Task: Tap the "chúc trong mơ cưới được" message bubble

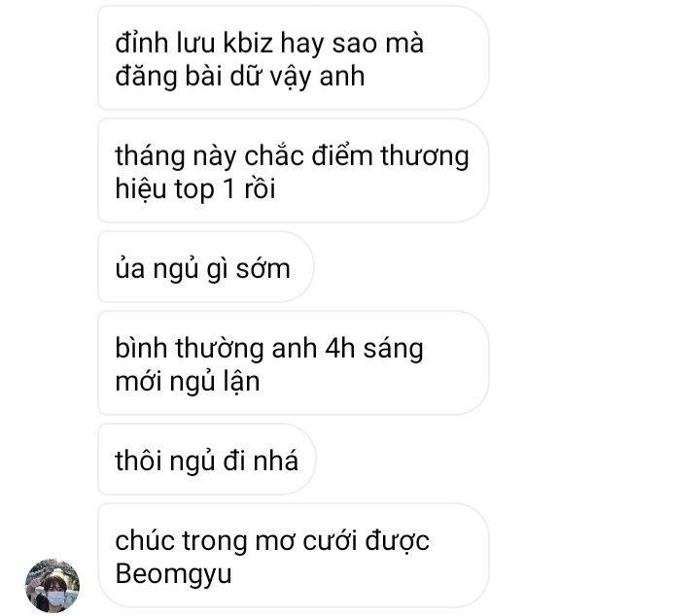Action: tap(293, 556)
